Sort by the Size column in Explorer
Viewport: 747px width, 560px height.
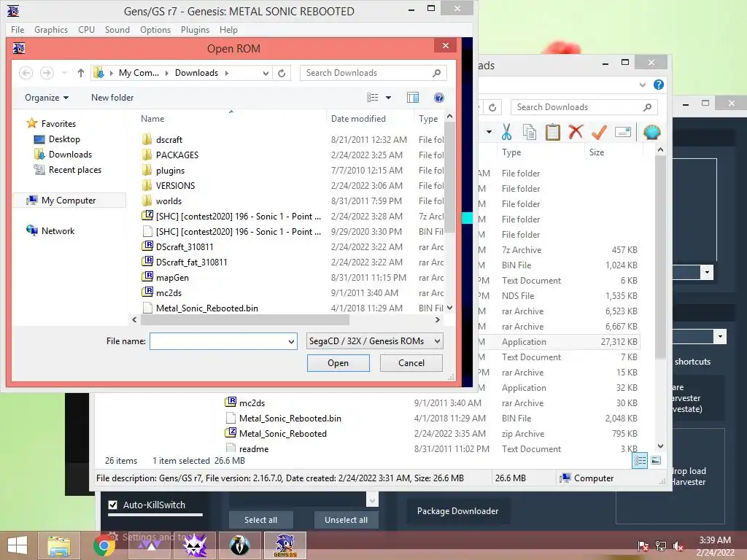[597, 152]
